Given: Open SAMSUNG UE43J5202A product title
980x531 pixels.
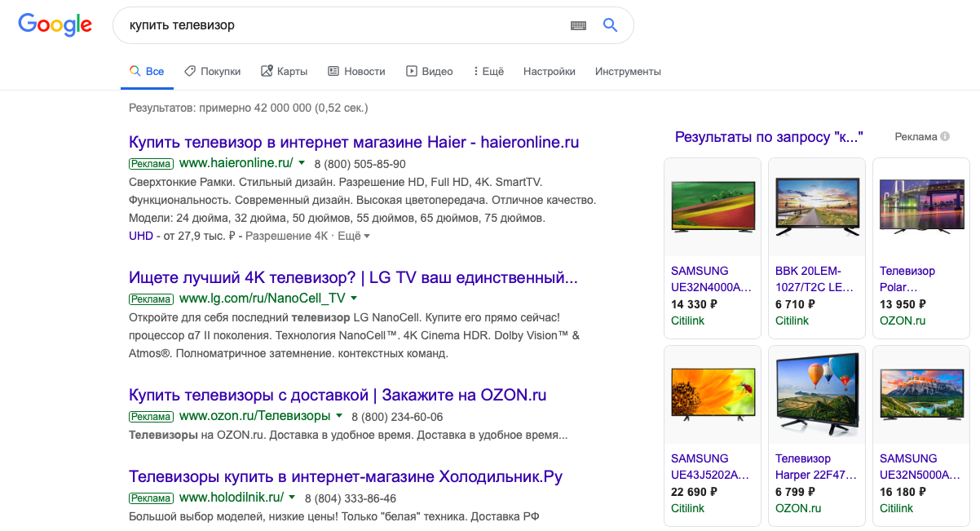Looking at the screenshot, I should pyautogui.click(x=711, y=467).
